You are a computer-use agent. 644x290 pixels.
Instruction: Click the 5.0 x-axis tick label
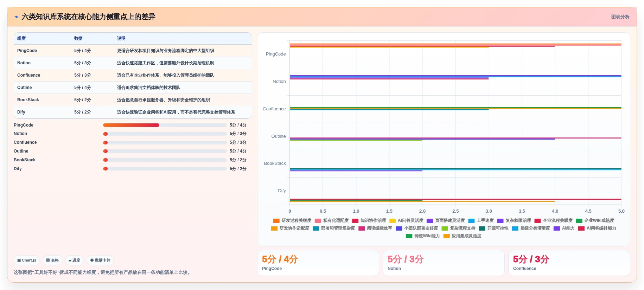[621, 211]
